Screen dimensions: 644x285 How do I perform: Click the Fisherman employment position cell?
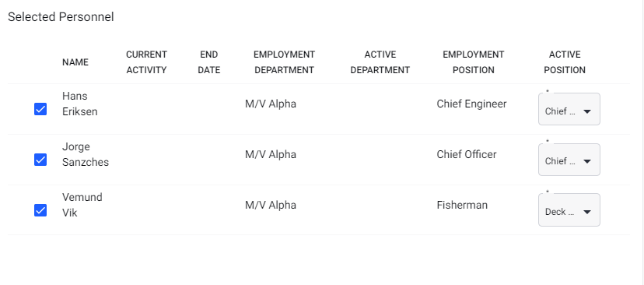pyautogui.click(x=462, y=205)
